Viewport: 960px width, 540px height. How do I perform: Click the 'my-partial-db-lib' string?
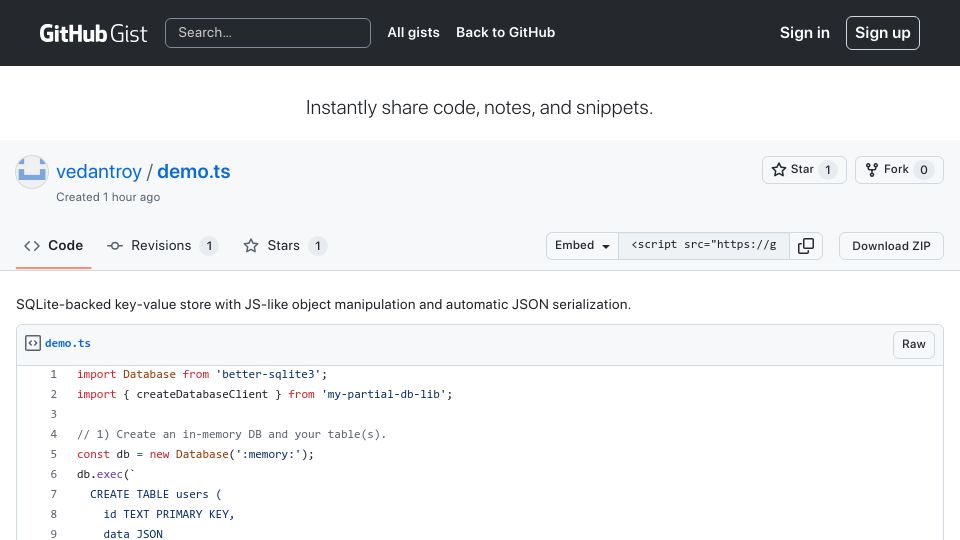pos(383,394)
